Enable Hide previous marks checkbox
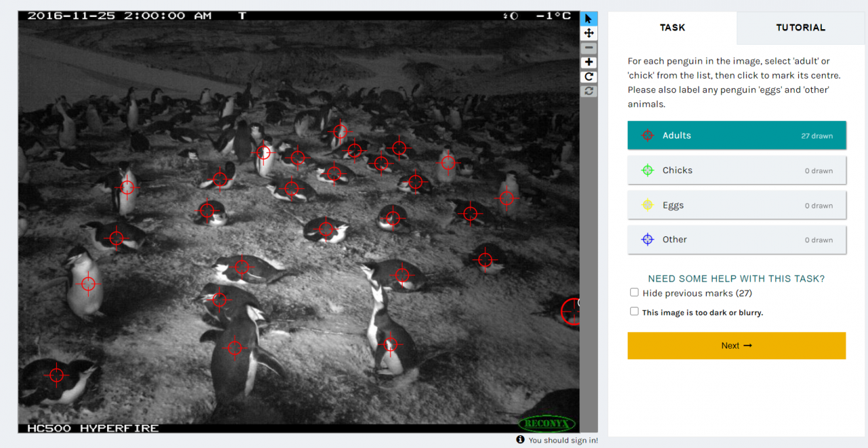 click(x=634, y=293)
